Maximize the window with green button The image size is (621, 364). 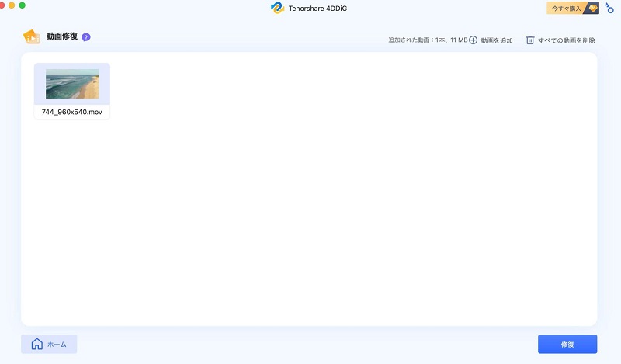23,5
